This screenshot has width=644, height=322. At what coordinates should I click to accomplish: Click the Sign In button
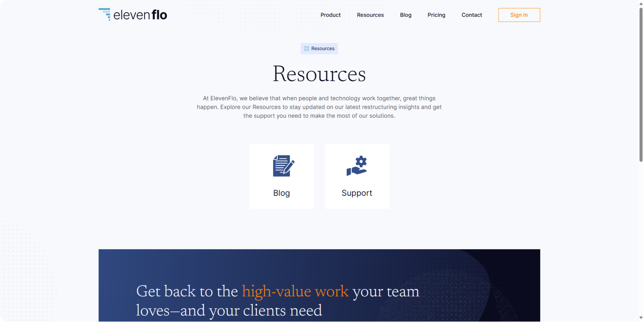[x=519, y=15]
